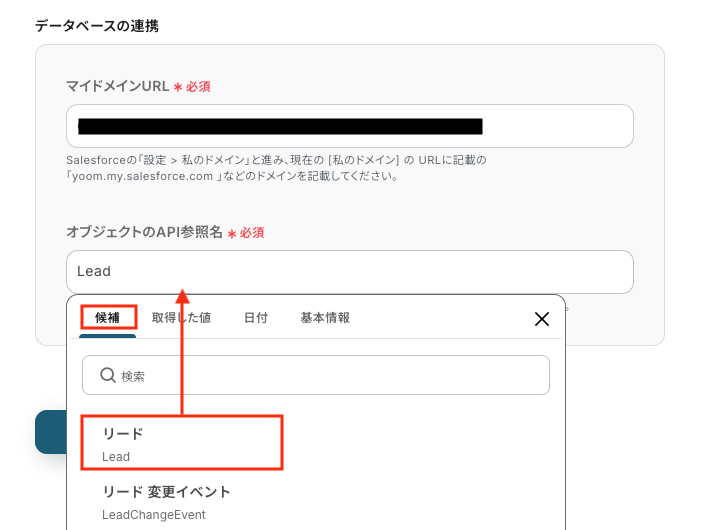Open the 基本情報 tab
The height and width of the screenshot is (530, 705).
tap(325, 318)
